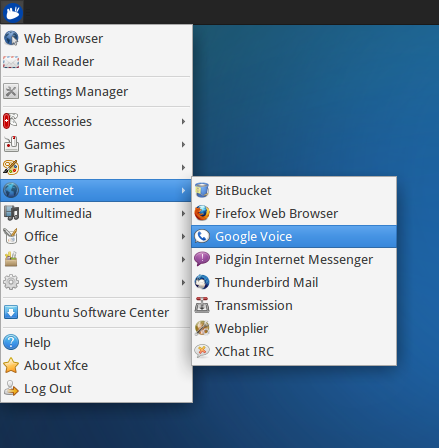
Task: Click the Webplier icon
Action: 202,328
